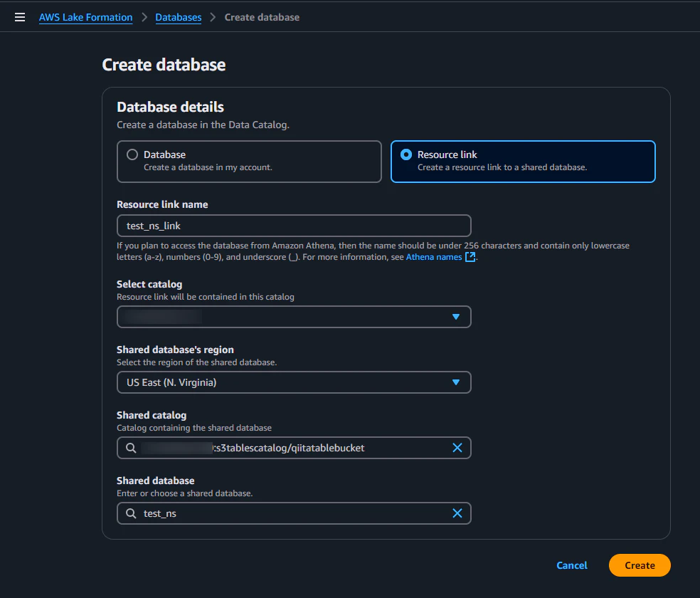Click the orange Create button
The width and height of the screenshot is (700, 598).
click(x=640, y=565)
